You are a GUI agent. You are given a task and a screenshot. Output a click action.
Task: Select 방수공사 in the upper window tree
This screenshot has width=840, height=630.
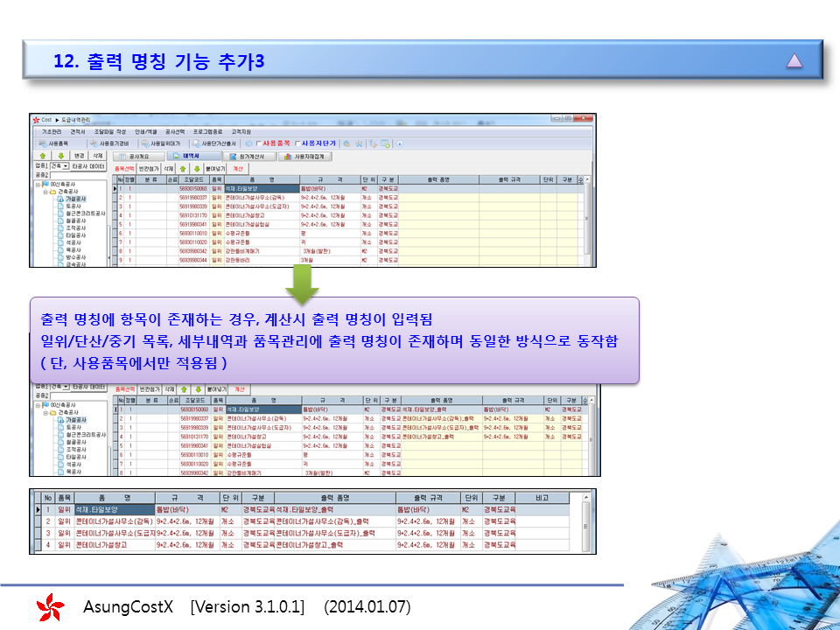pos(75,257)
